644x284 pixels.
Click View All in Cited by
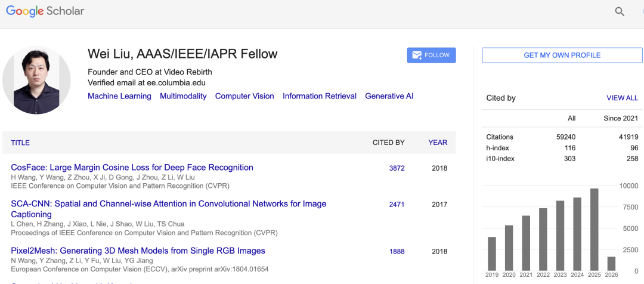pyautogui.click(x=622, y=98)
